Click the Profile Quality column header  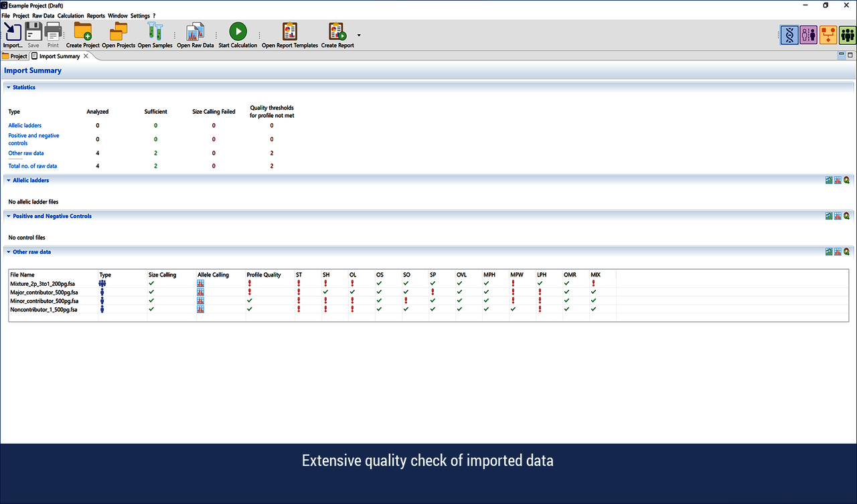point(264,275)
